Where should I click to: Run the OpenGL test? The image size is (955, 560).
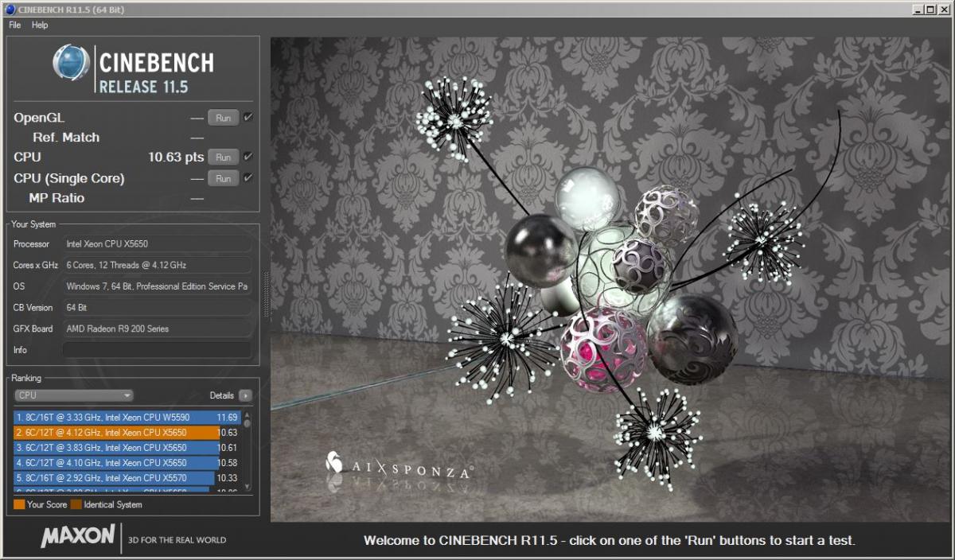click(224, 118)
